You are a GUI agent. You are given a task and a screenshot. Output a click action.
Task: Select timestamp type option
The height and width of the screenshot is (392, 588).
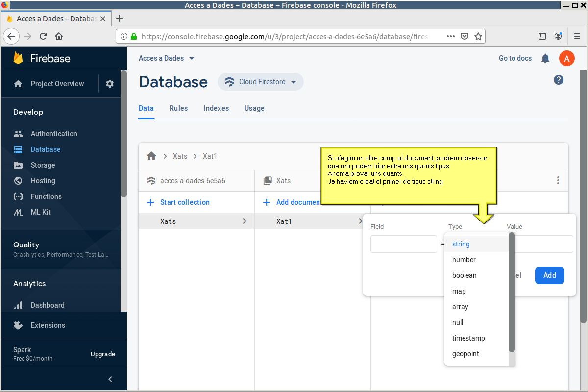coord(476,338)
